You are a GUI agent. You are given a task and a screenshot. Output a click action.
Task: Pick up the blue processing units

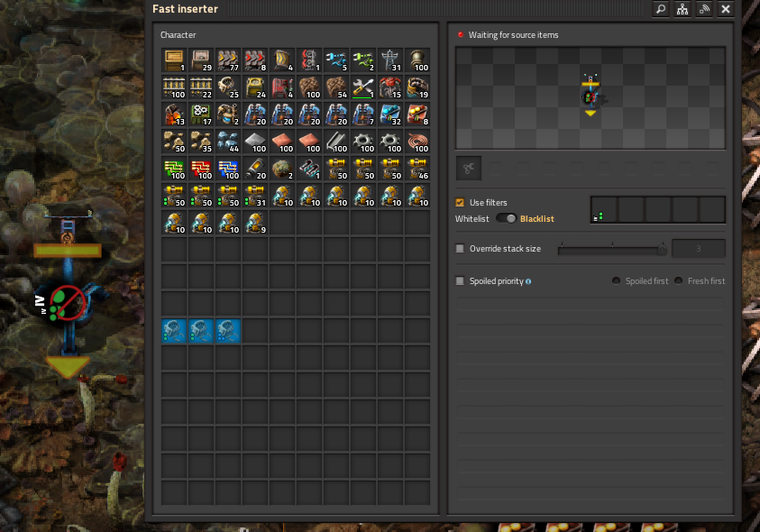click(x=228, y=170)
